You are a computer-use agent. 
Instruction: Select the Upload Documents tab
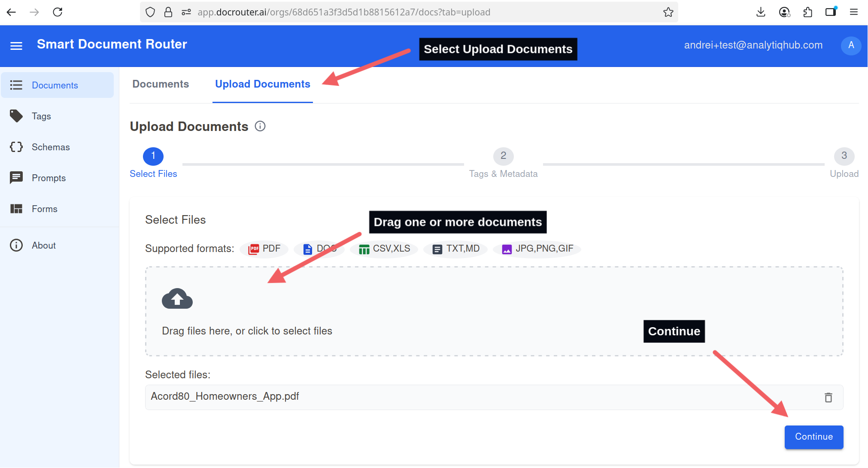point(262,84)
